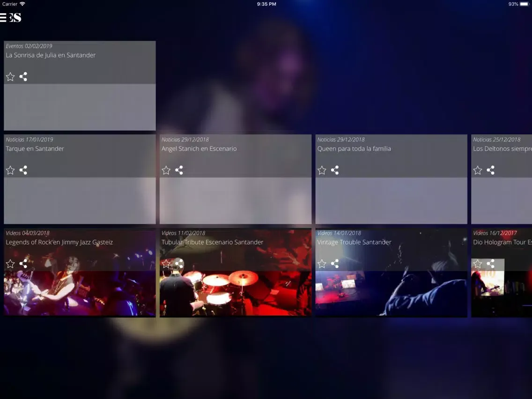This screenshot has height=399, width=532.
Task: Favorite the Dio Hologram Tour video
Action: (x=477, y=264)
